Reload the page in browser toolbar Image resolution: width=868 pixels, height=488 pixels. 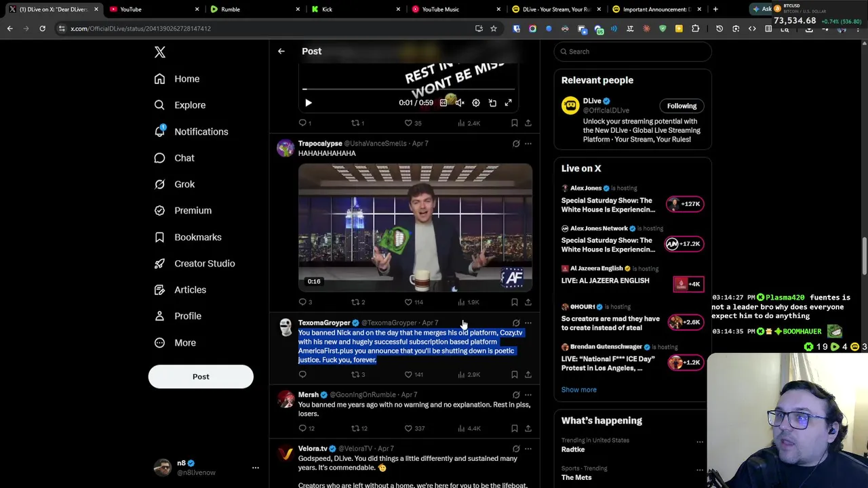[42, 28]
